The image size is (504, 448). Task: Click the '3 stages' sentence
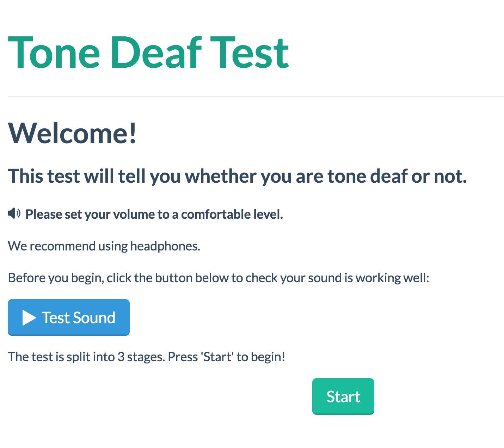click(x=146, y=357)
